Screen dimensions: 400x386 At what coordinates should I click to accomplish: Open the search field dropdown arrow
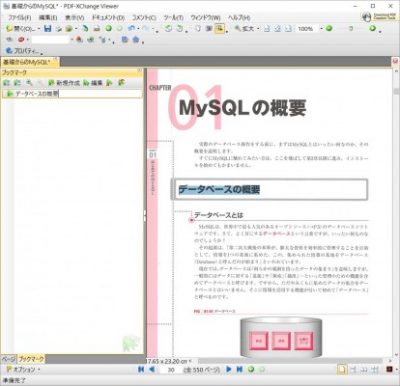(72, 40)
